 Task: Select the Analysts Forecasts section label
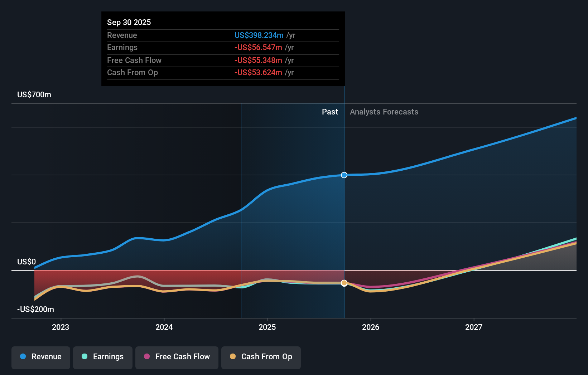(x=384, y=112)
